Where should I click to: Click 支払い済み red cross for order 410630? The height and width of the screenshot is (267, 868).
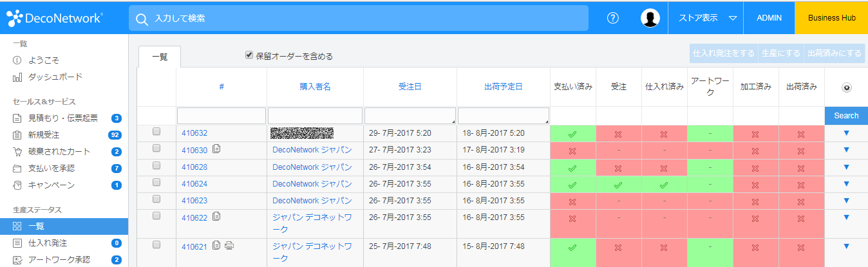(x=572, y=151)
